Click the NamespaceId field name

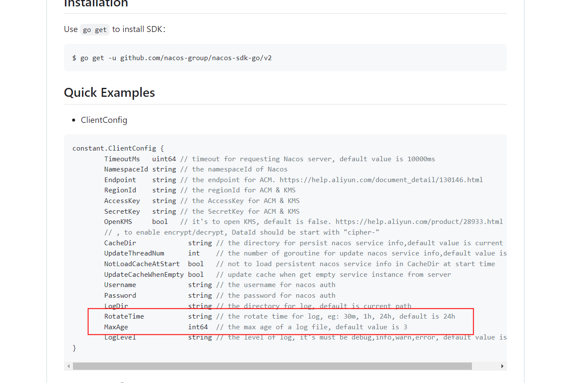coord(126,169)
